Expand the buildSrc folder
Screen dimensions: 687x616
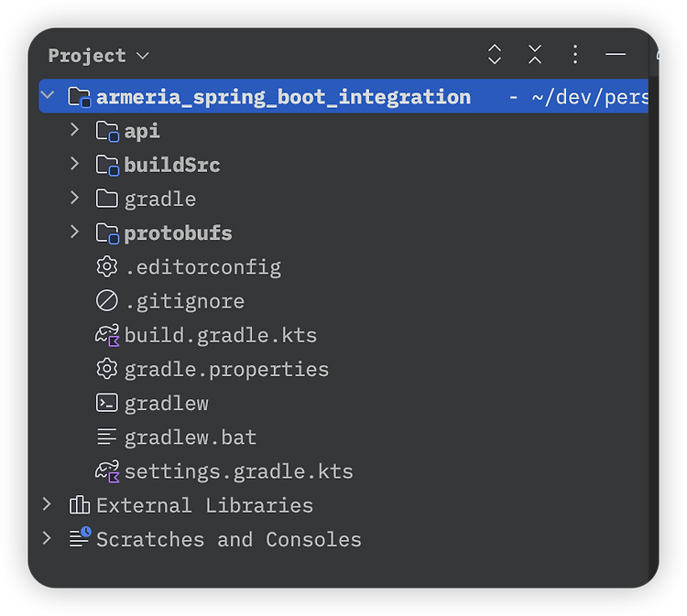click(75, 164)
